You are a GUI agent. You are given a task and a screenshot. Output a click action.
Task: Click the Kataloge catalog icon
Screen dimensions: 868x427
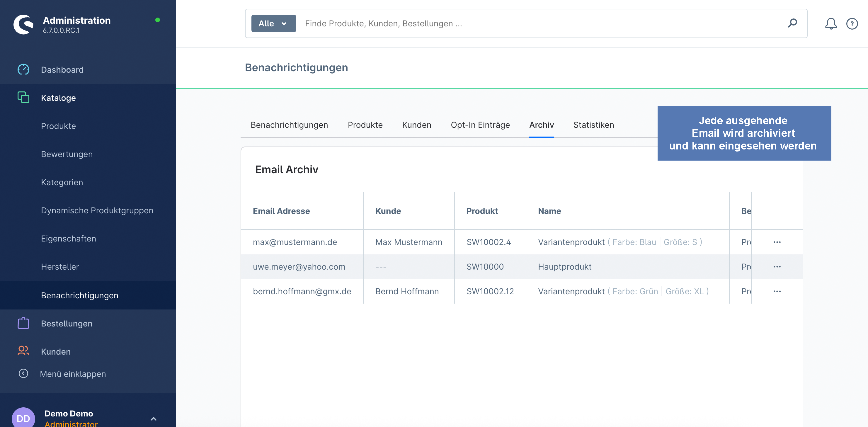point(23,98)
